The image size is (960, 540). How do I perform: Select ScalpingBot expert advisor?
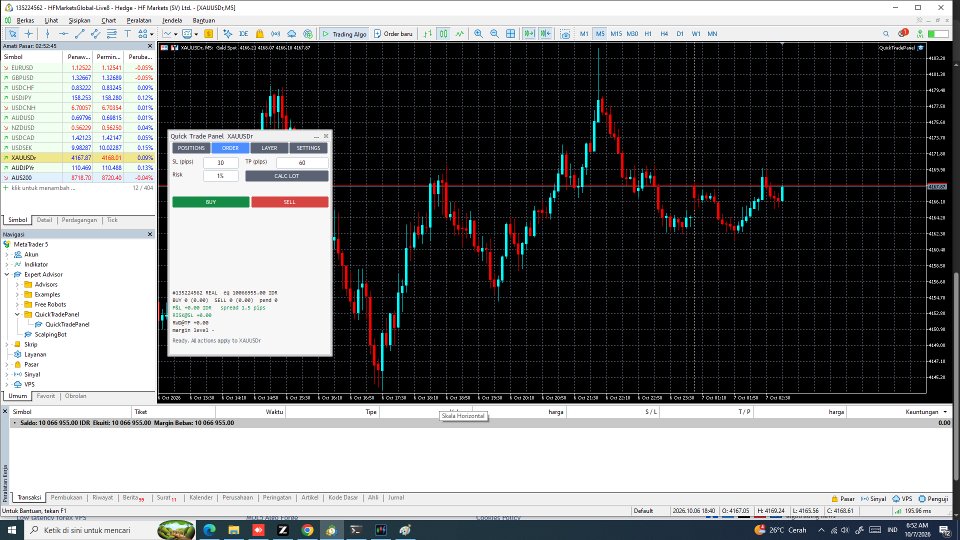click(x=50, y=334)
